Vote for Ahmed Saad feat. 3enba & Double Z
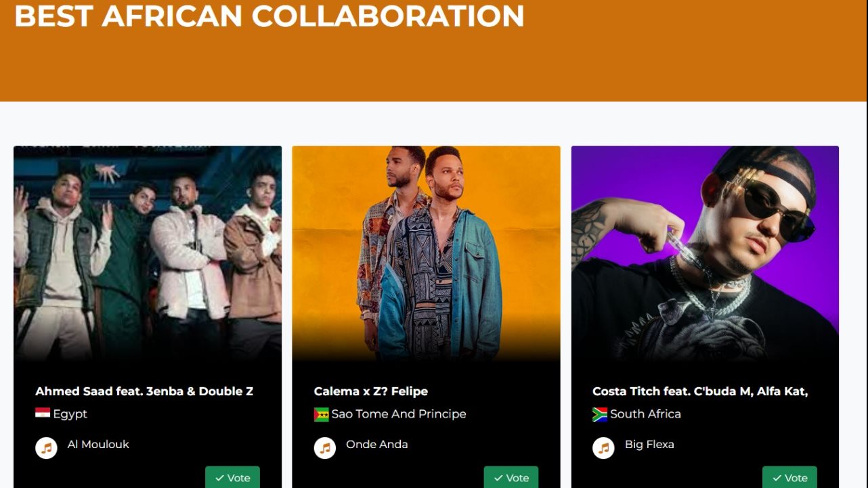This screenshot has width=868, height=488. (x=233, y=477)
